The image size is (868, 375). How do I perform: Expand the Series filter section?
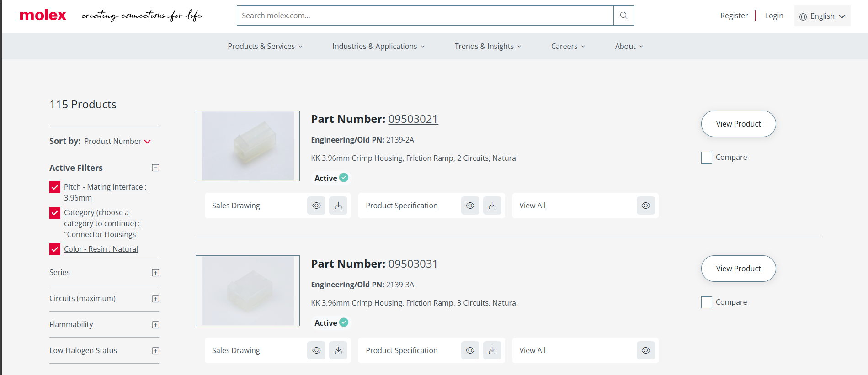155,273
